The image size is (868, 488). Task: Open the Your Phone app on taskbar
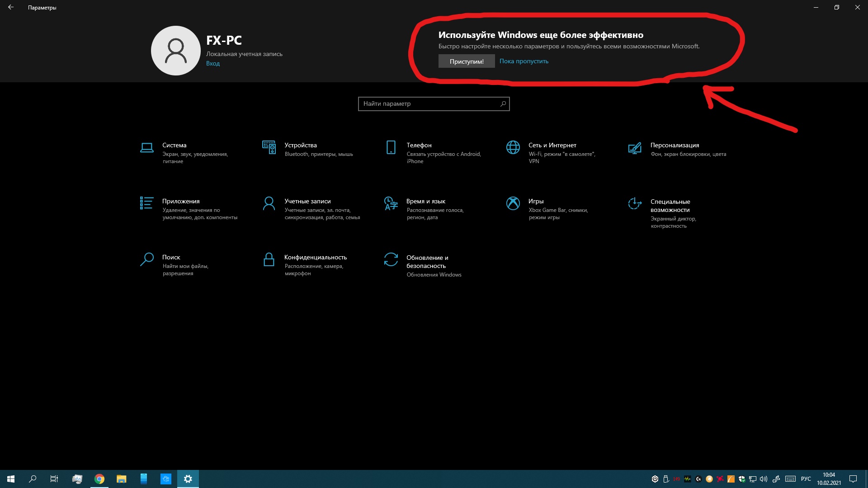click(x=144, y=479)
